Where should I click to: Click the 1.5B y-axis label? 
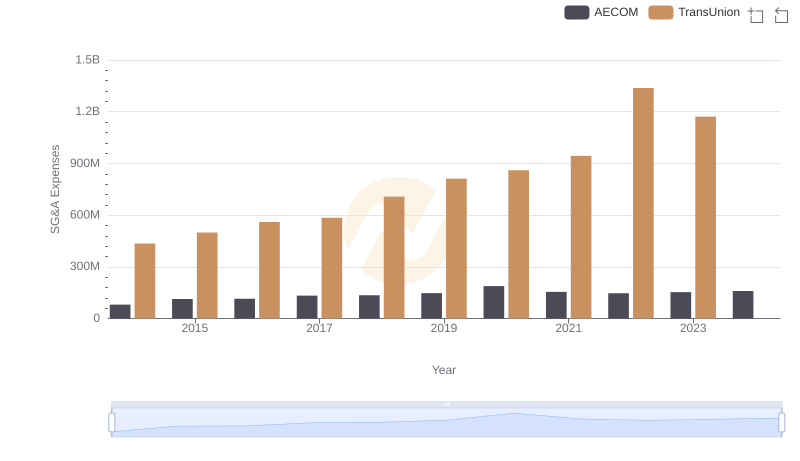coord(88,60)
